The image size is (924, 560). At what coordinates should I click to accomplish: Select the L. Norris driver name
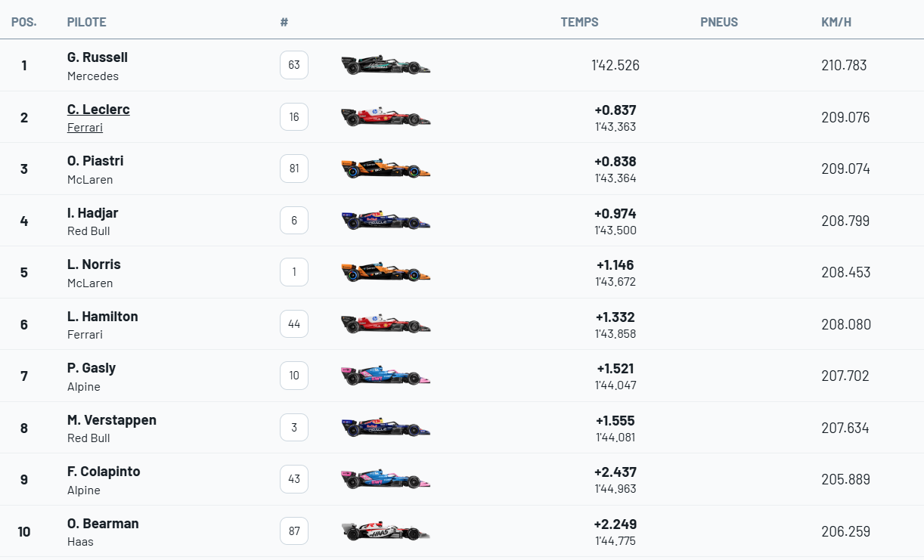tap(94, 265)
